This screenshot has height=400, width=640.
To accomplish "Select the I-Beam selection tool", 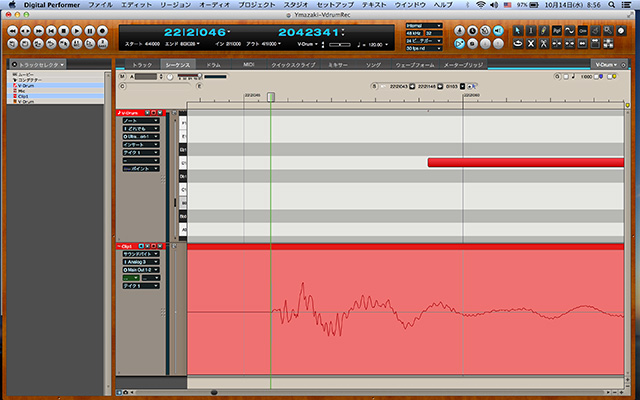I will pyautogui.click(x=531, y=31).
